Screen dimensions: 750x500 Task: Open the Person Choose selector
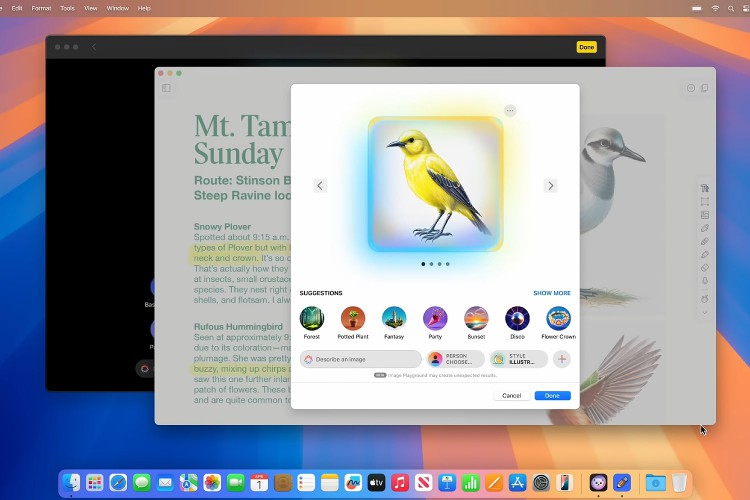click(456, 359)
